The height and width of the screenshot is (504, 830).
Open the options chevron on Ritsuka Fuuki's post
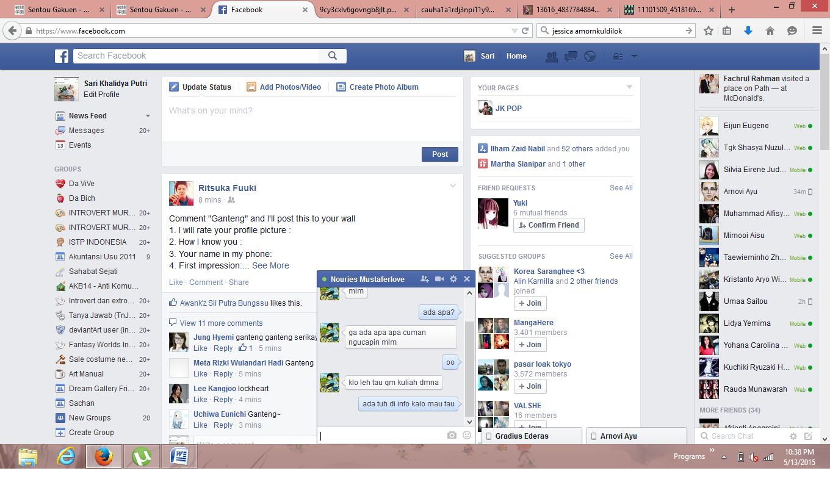coord(453,186)
